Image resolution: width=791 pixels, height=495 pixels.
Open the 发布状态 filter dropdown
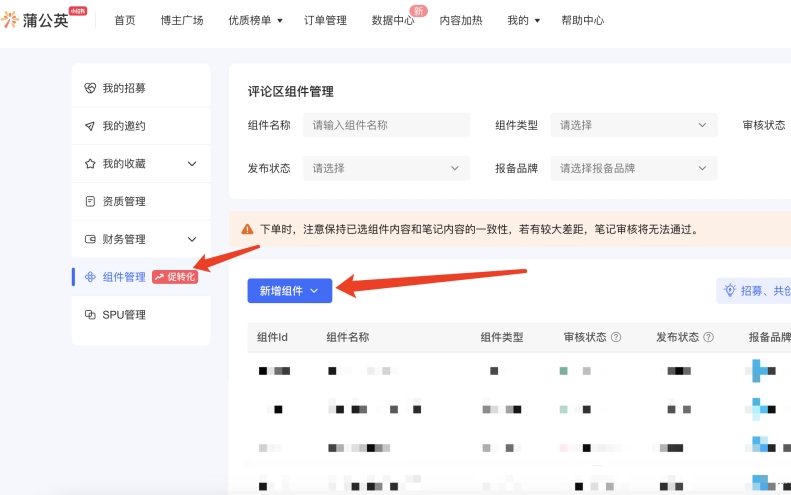pyautogui.click(x=386, y=168)
